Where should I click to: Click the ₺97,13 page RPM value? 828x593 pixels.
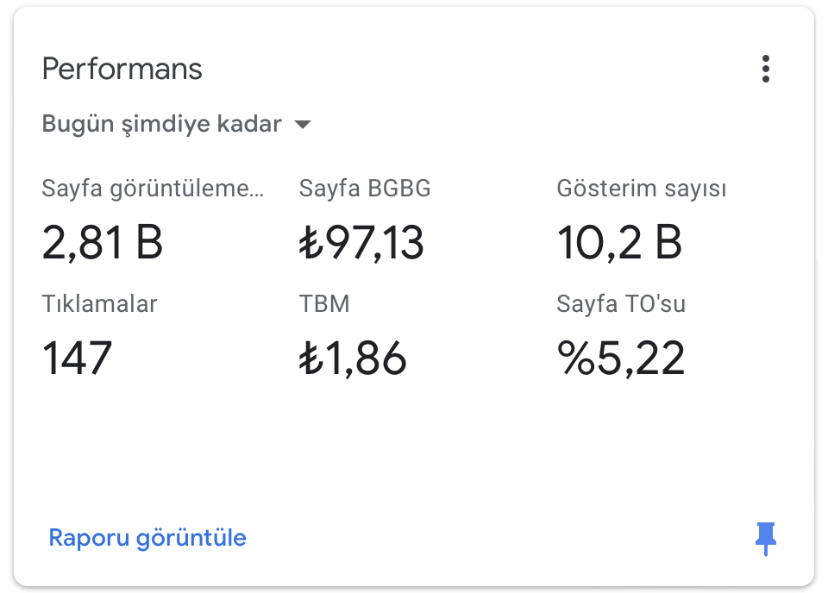pos(362,242)
